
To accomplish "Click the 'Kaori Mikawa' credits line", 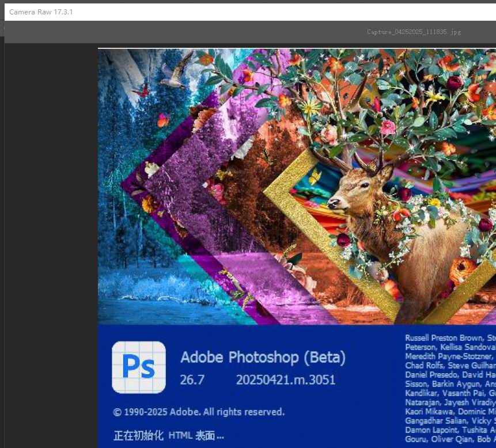I will pyautogui.click(x=450, y=412).
